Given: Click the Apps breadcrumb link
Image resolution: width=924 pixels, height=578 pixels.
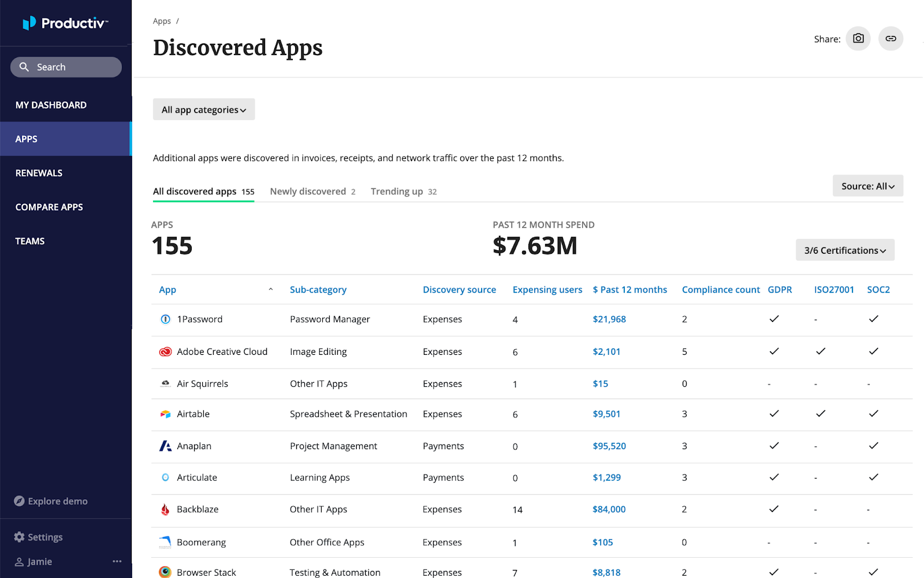Looking at the screenshot, I should click(161, 20).
